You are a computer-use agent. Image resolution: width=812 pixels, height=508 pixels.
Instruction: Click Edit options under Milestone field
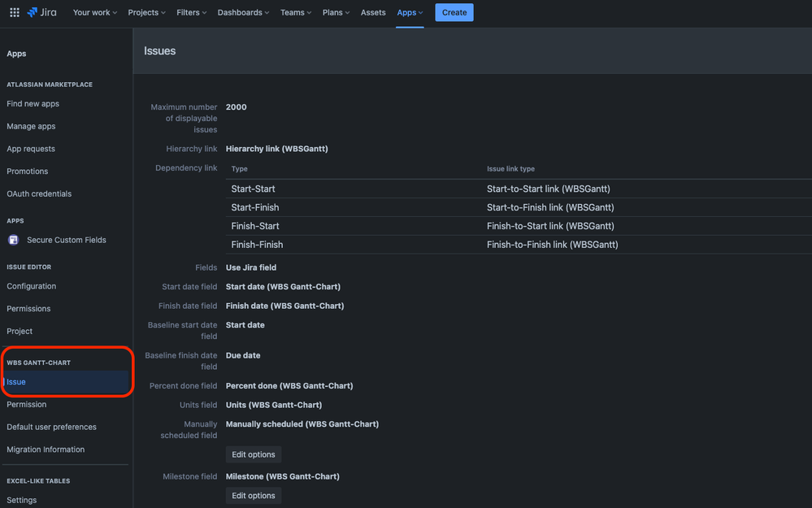click(x=254, y=496)
